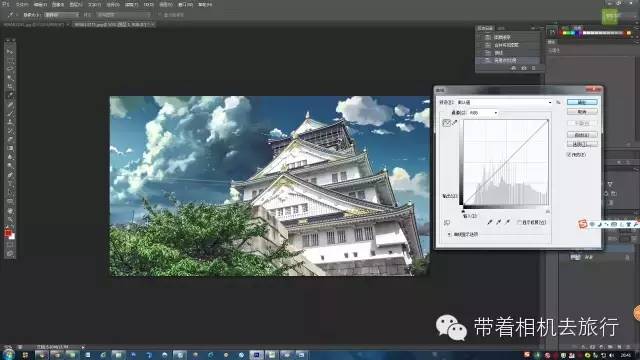Viewport: 640px width, 360px height.
Task: Open the Windows Start button
Action: [x=8, y=355]
